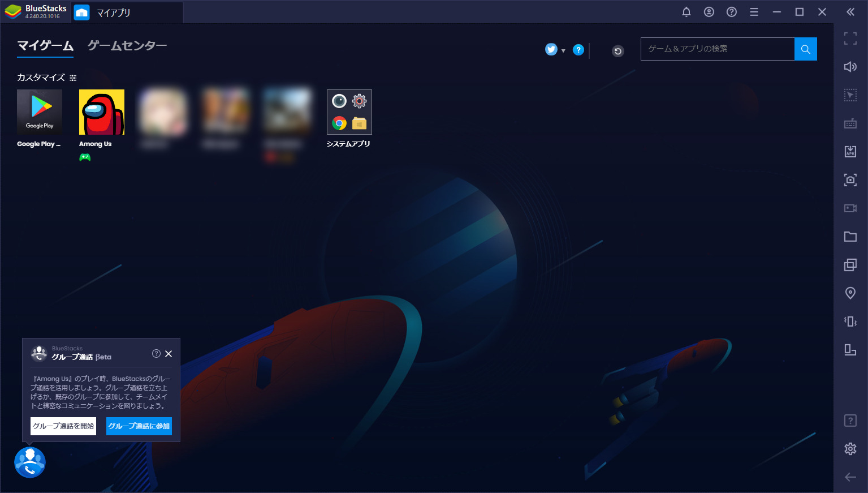Screen dimensions: 868x493
Task: Click the Install APK icon
Action: tap(850, 151)
